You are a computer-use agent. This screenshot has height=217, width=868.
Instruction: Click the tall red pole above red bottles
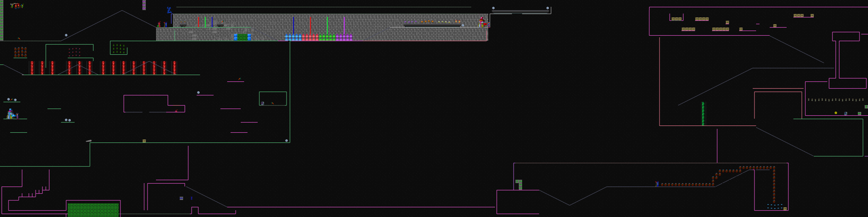tap(310, 25)
